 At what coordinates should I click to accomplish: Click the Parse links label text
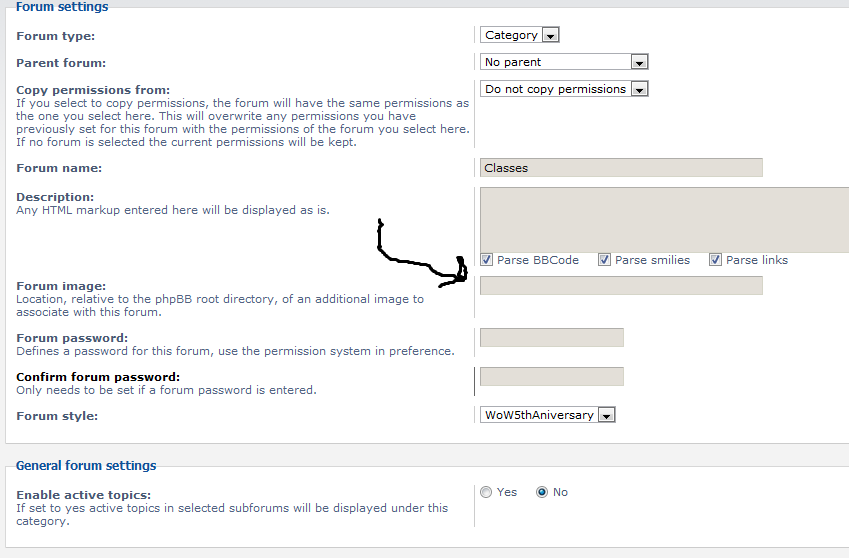(x=756, y=260)
